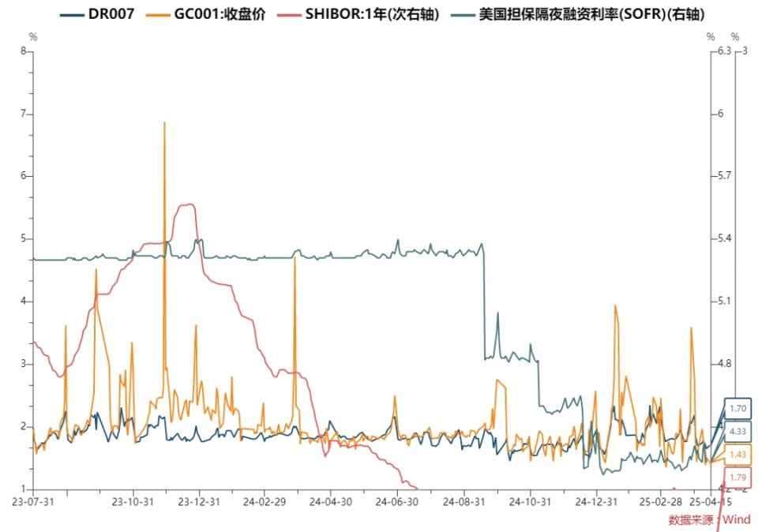758x532 pixels.
Task: Click the 24-04-30 x-axis date label
Action: pyautogui.click(x=331, y=502)
